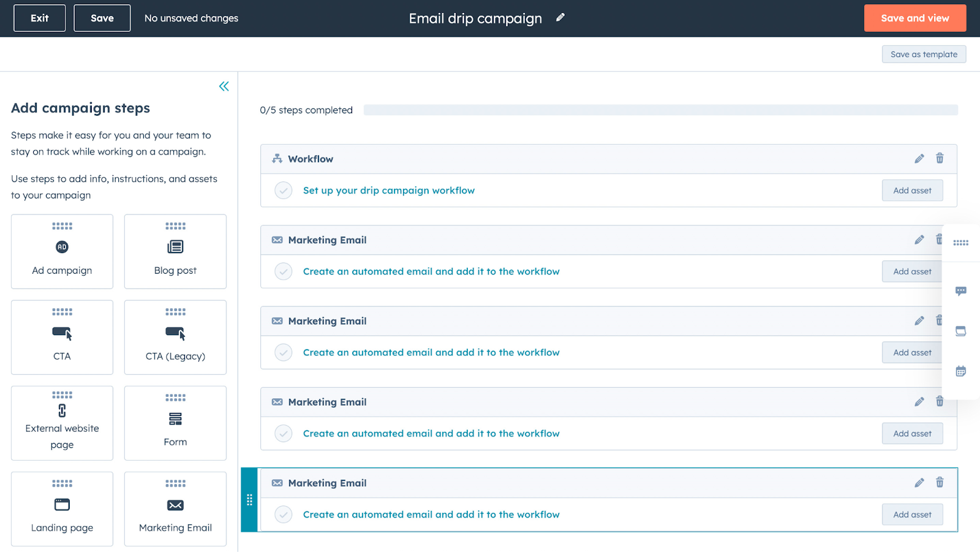This screenshot has height=552, width=980.
Task: Open the calendar icon in right panel
Action: click(960, 371)
